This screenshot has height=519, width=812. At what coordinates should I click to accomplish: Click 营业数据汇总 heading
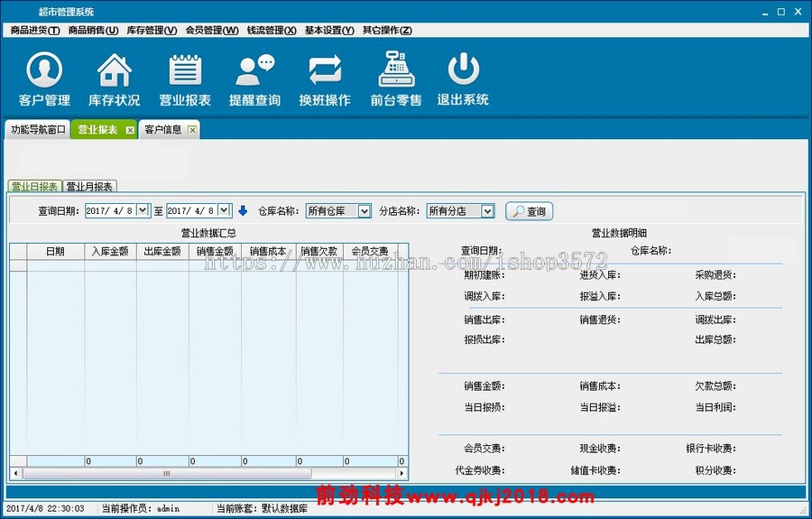pyautogui.click(x=208, y=233)
